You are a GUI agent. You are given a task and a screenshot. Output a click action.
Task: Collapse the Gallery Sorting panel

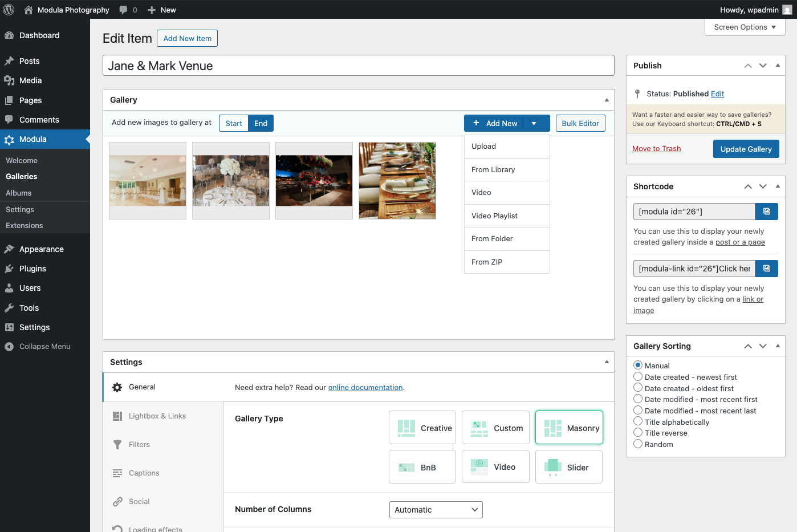coord(778,346)
